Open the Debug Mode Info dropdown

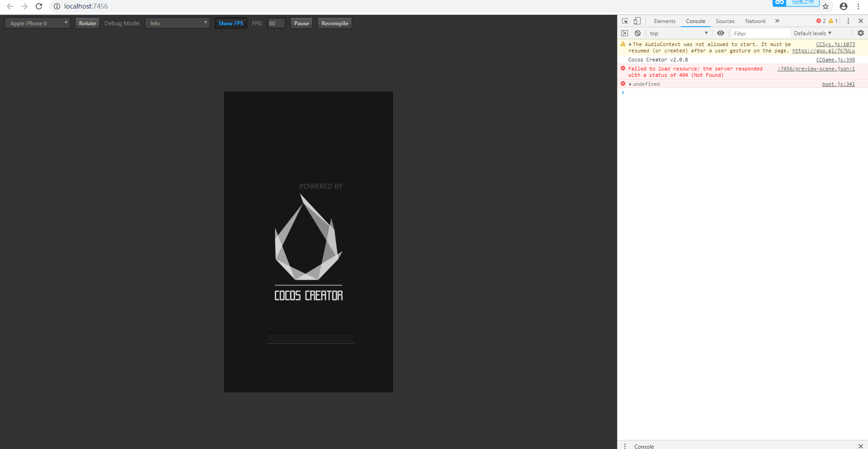[x=177, y=23]
